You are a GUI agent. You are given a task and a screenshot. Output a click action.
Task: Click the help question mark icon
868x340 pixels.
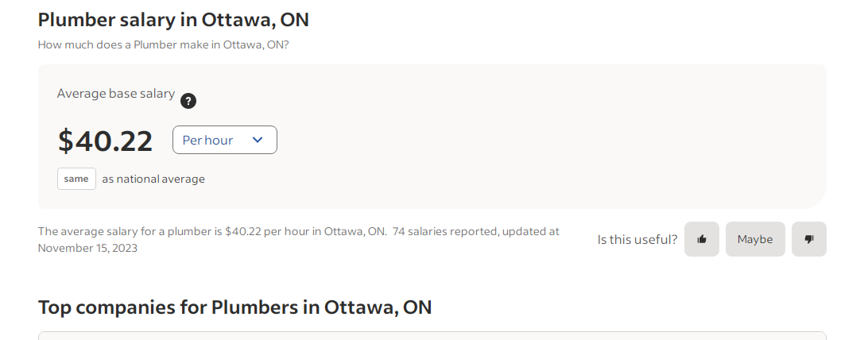pos(188,101)
